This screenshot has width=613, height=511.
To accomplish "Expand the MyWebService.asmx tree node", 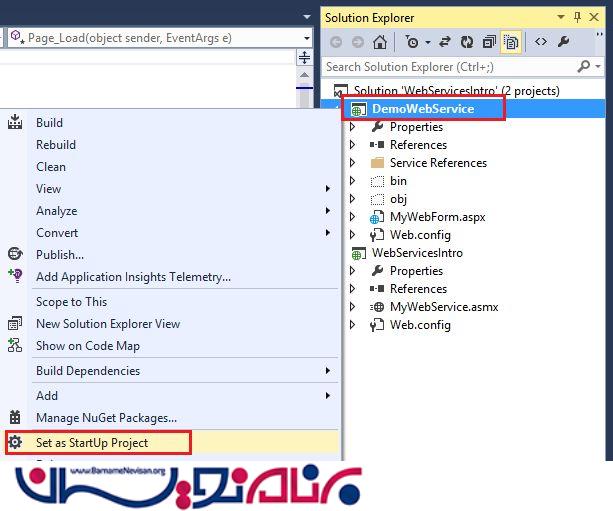I will [x=352, y=307].
